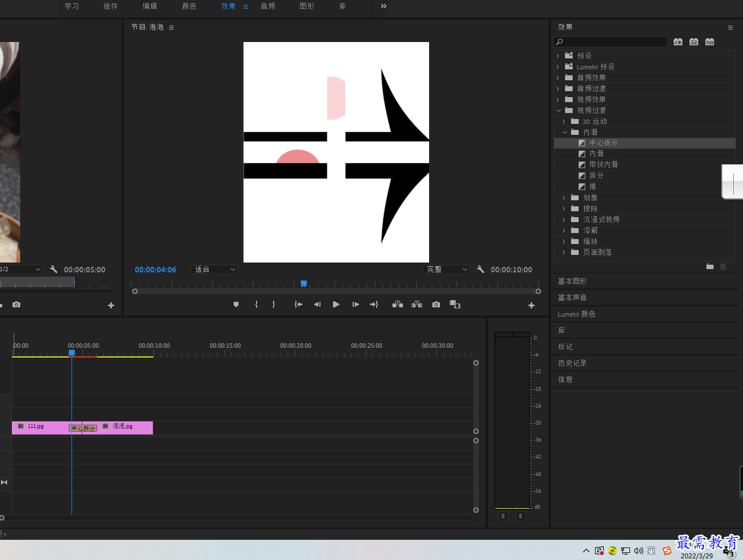Screen dimensions: 743x560
Task: Click Mark Out button in Program monitor
Action: (274, 305)
